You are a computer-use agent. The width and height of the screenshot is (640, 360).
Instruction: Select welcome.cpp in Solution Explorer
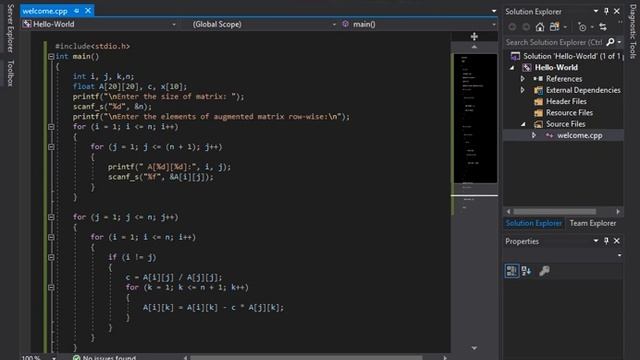click(579, 136)
